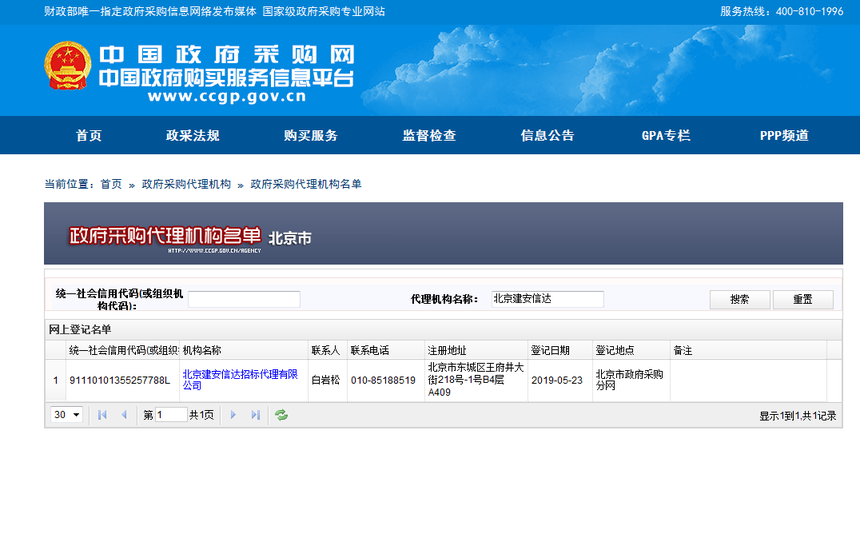860x534 pixels.
Task: Click the www.ccgp.gov.cn site address
Action: point(227,96)
